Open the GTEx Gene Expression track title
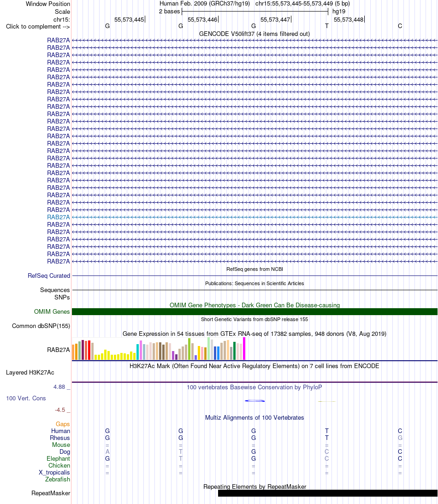 [x=255, y=334]
